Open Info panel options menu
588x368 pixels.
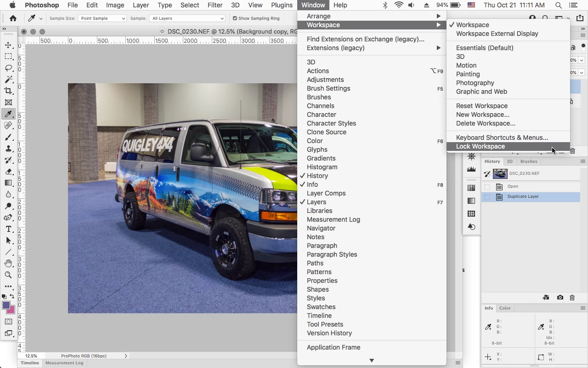coord(582,308)
